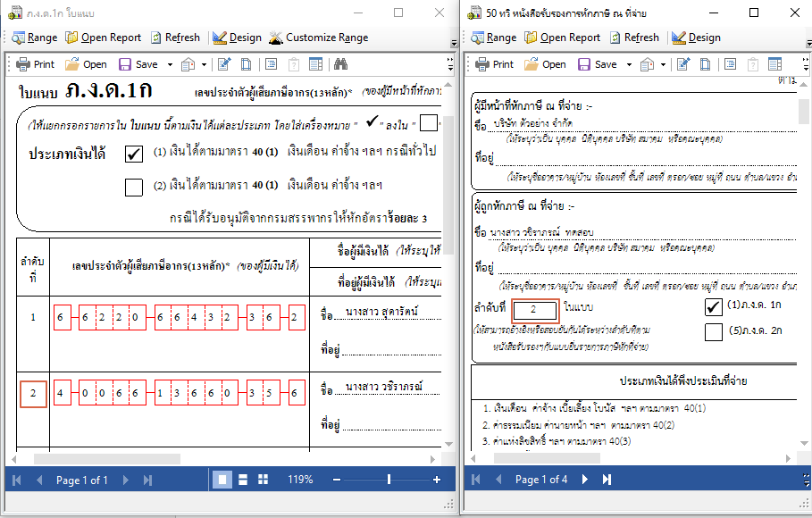Expand Save dropdown arrow in ภ.ง.ด.1ก window
Viewport: 812px width, 518px height.
click(168, 64)
